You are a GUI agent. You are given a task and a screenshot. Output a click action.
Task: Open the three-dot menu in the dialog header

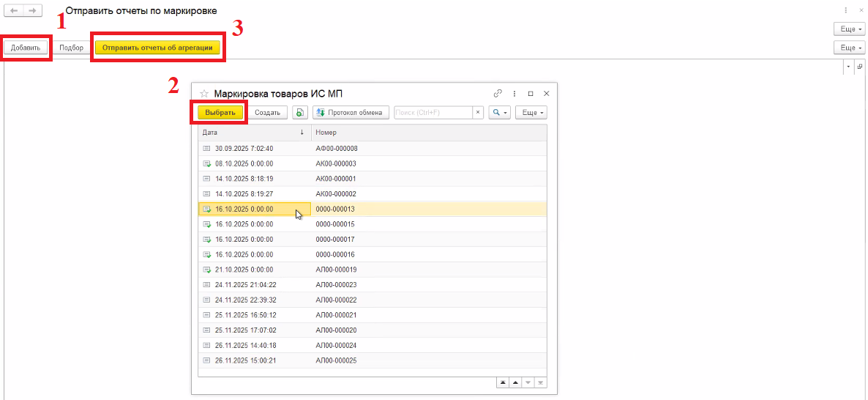click(x=515, y=94)
